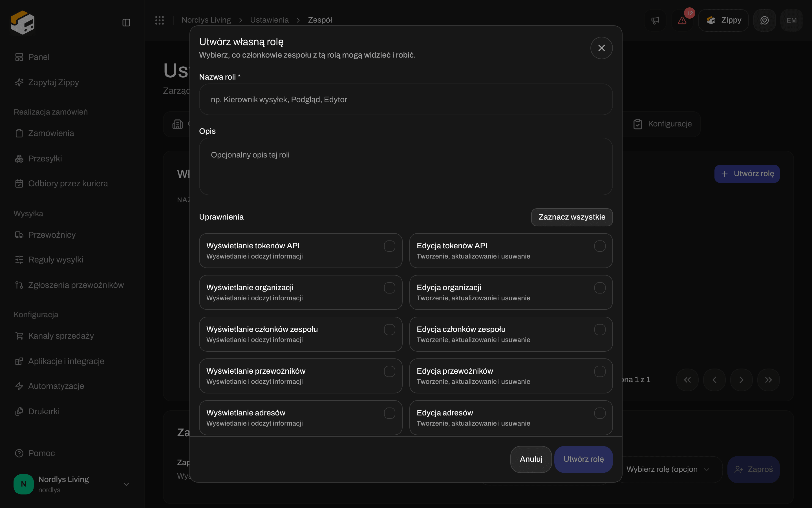Go to next page arrow

tap(741, 380)
